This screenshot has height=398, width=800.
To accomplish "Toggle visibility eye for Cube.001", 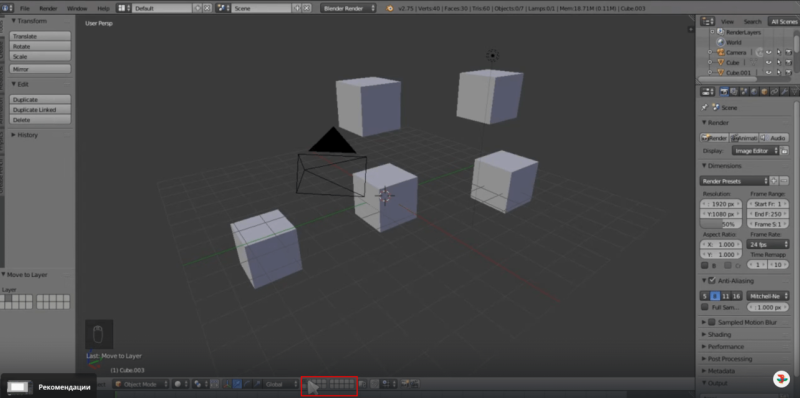I will pos(768,73).
